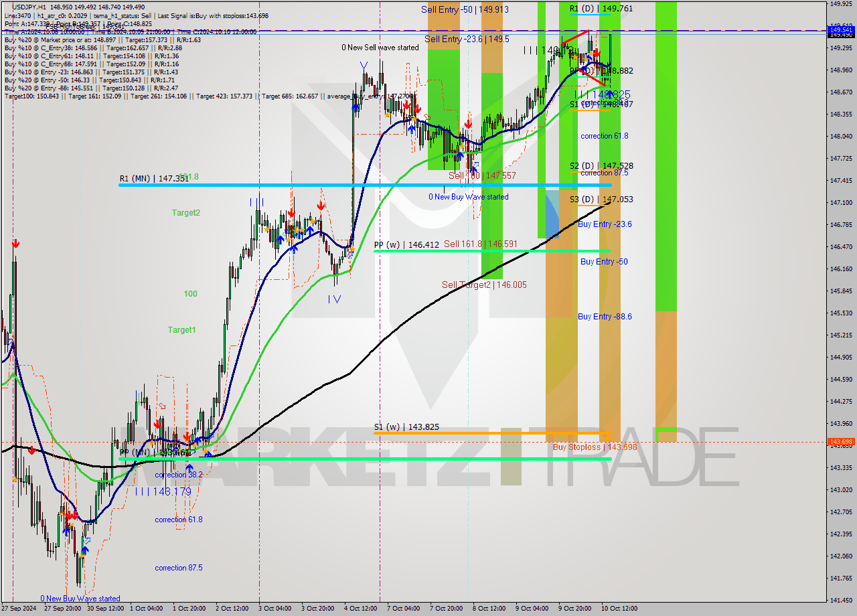Click the blue 149.541 price tag on axis
The height and width of the screenshot is (616, 857).
click(842, 30)
